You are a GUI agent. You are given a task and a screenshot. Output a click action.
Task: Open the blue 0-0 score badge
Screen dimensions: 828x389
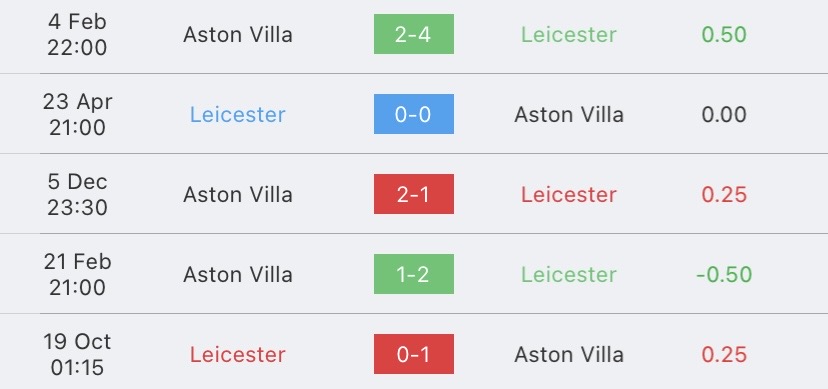(x=413, y=114)
